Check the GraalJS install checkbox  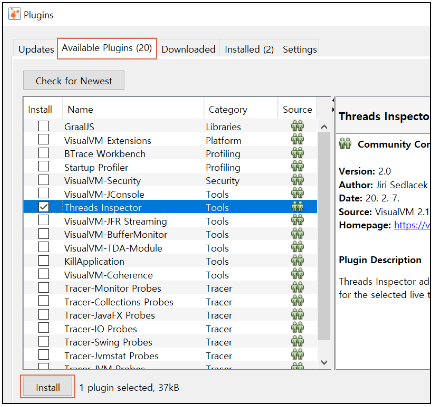point(43,126)
